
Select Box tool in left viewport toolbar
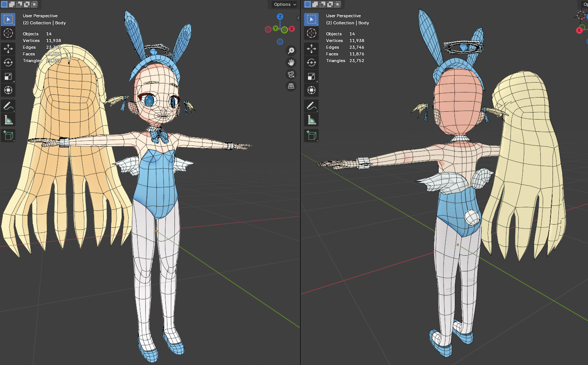pos(8,19)
